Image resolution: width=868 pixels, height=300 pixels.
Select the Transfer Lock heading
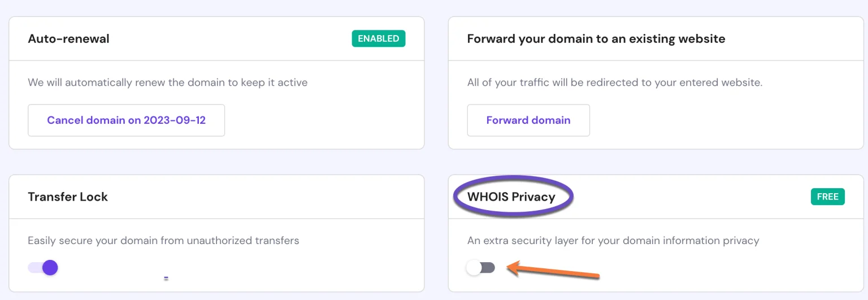[x=68, y=197]
